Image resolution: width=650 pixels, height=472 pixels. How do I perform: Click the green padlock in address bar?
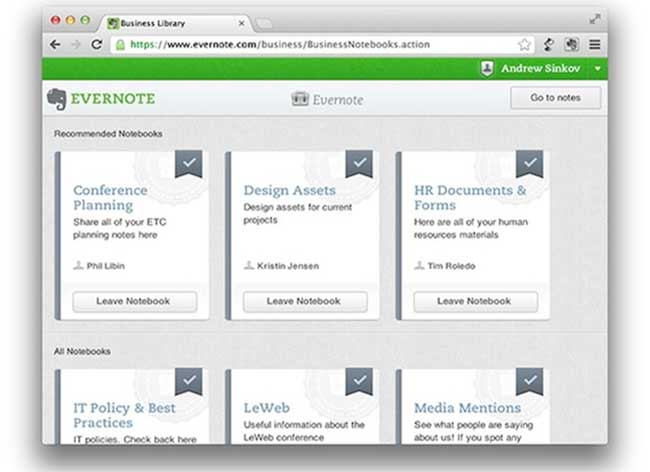click(120, 45)
